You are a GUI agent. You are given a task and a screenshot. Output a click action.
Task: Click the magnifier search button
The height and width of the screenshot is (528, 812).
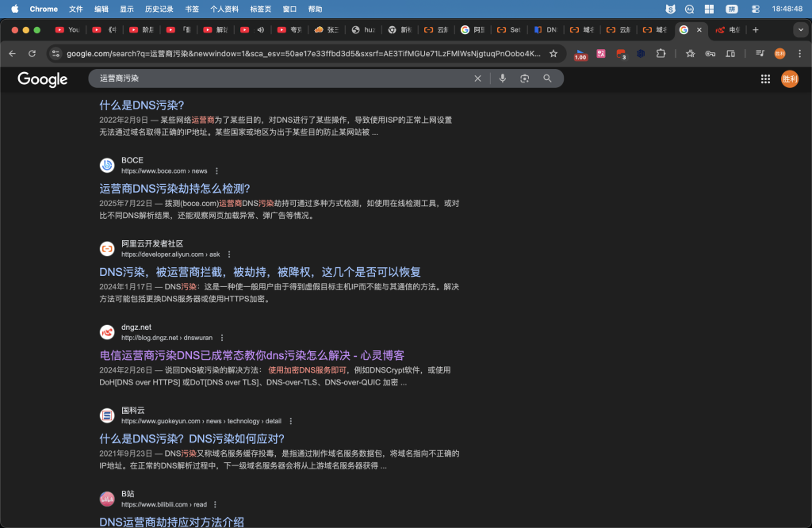tap(547, 78)
